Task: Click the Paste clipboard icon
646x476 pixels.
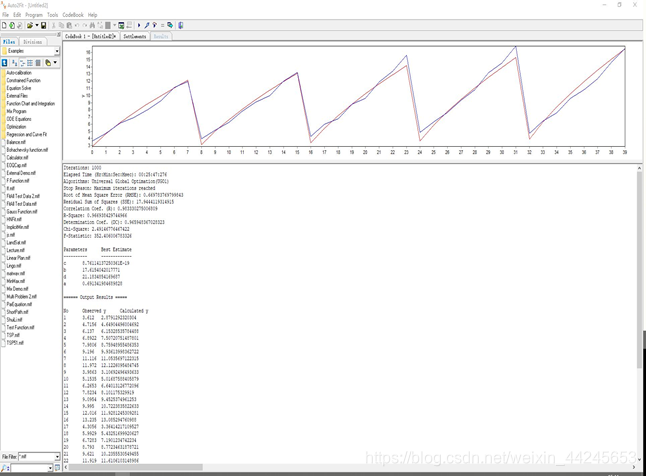Action: (69, 25)
